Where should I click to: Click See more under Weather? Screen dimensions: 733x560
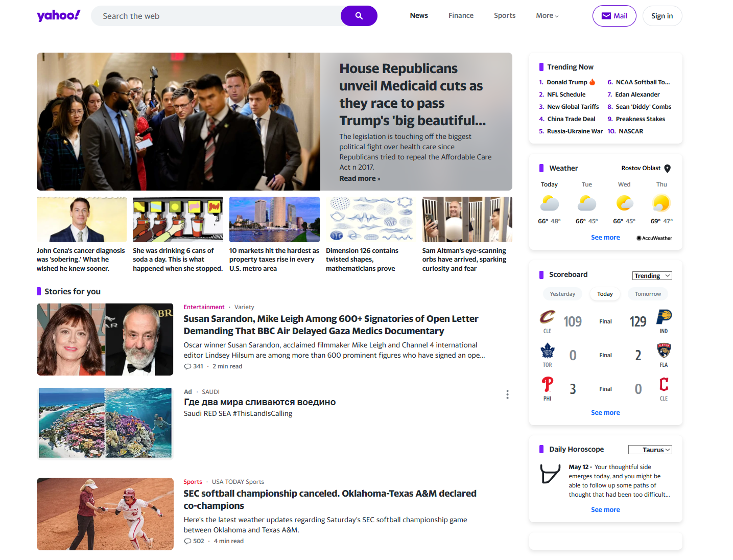click(x=605, y=237)
